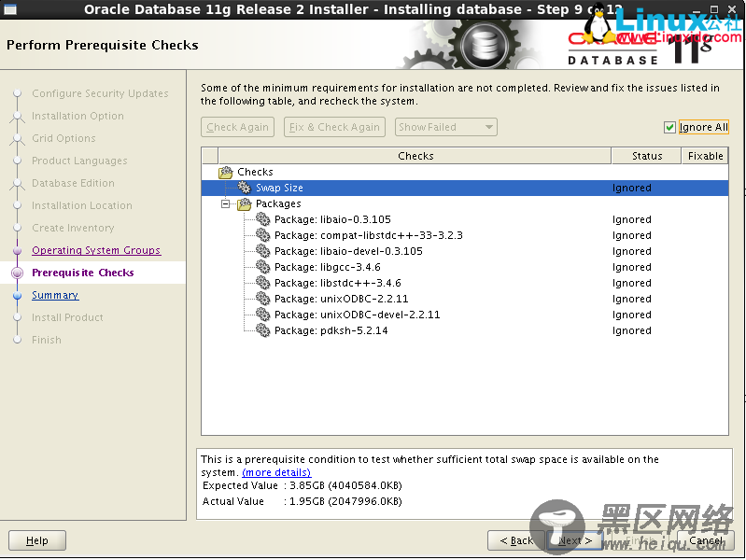This screenshot has height=560, width=746.
Task: Click the Installation Location step label
Action: (82, 205)
